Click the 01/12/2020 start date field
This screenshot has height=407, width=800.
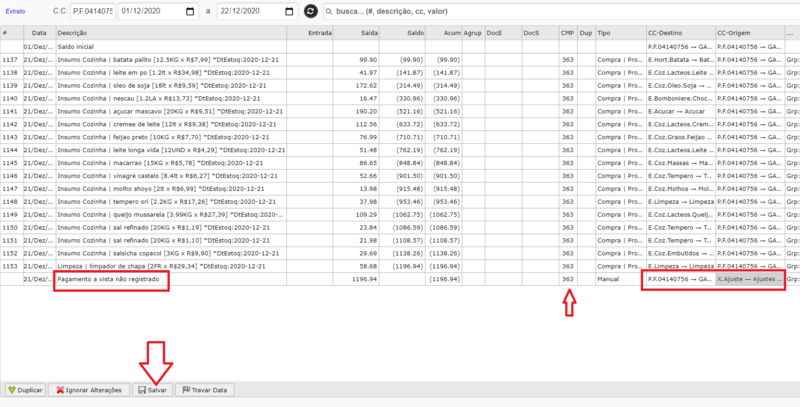click(158, 11)
